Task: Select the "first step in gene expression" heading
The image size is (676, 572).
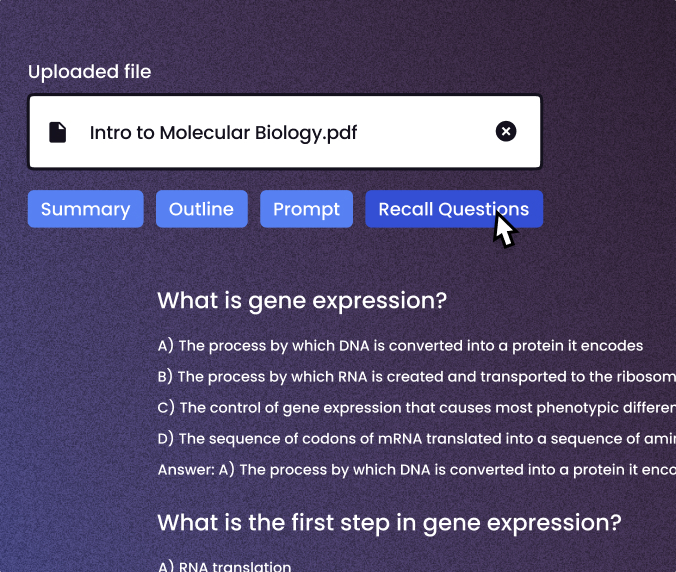Action: 389,523
